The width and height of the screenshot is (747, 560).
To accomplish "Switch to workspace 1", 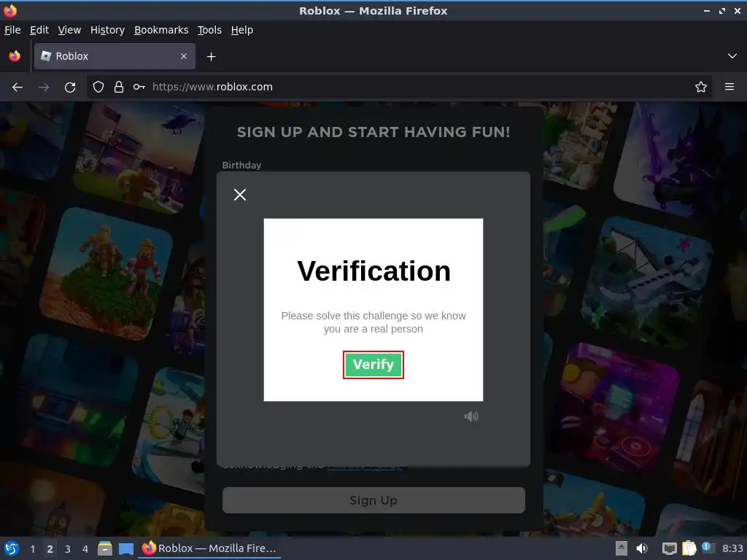I will 32,549.
